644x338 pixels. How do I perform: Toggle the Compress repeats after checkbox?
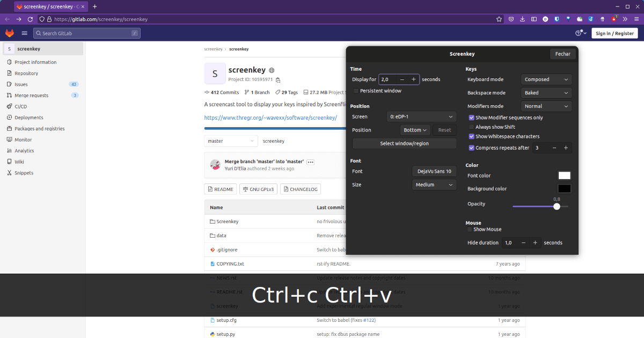[471, 148]
